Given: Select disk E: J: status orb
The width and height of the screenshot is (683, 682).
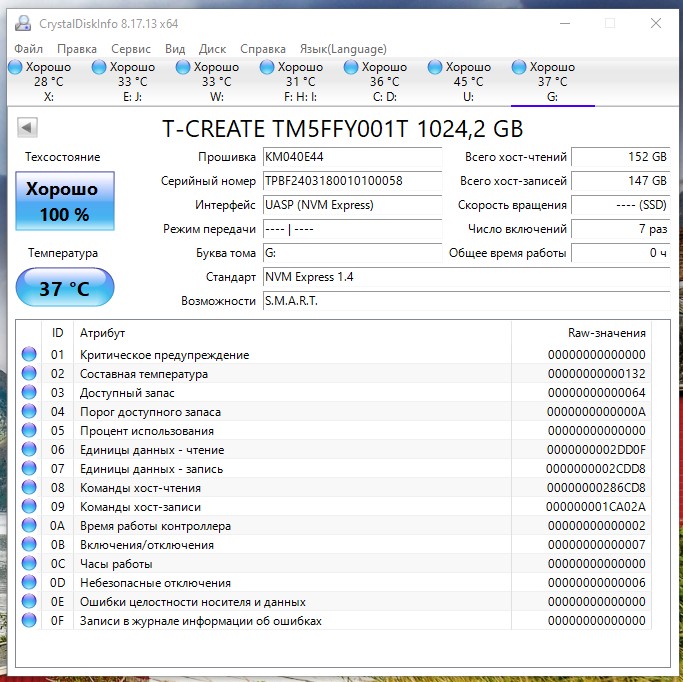Looking at the screenshot, I should 99,68.
